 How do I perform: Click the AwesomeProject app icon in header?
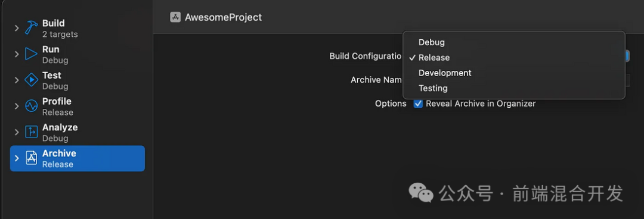coord(175,17)
